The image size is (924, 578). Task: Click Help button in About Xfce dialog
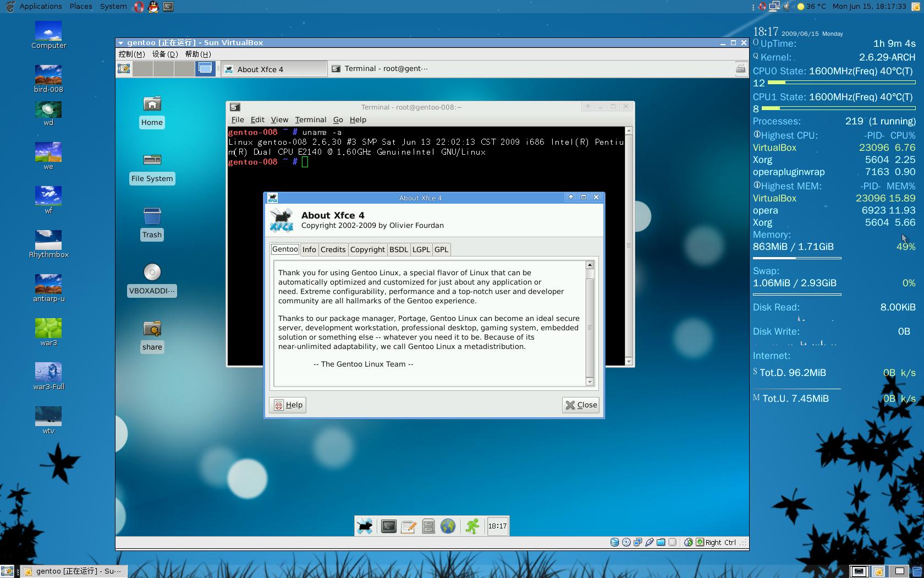click(x=288, y=405)
